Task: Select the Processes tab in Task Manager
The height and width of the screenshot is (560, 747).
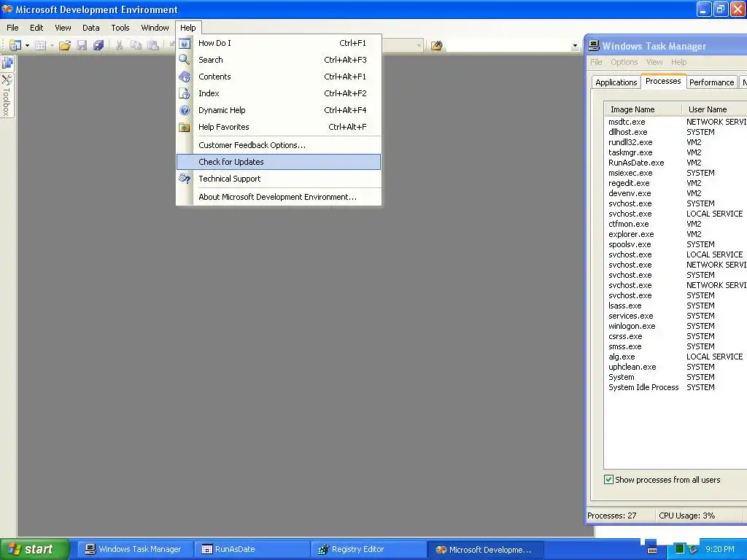Action: click(663, 82)
